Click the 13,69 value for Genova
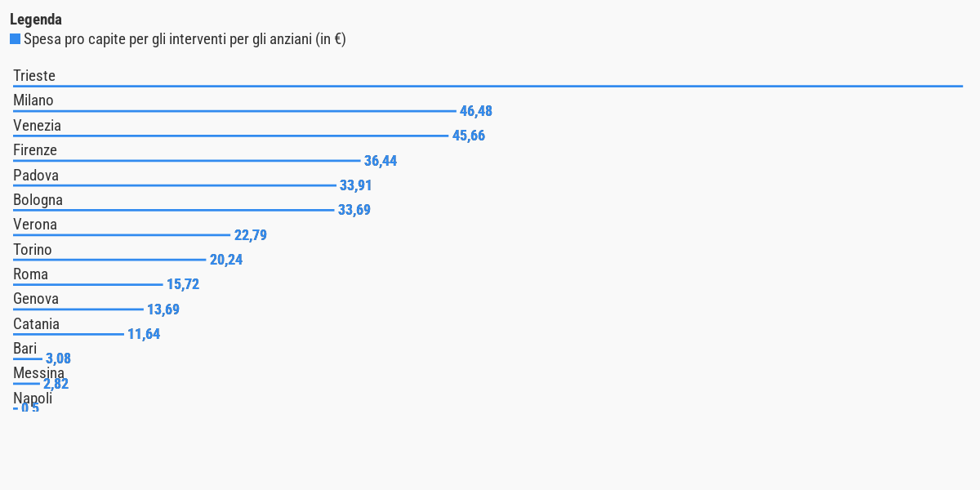This screenshot has height=490, width=980. [x=163, y=310]
